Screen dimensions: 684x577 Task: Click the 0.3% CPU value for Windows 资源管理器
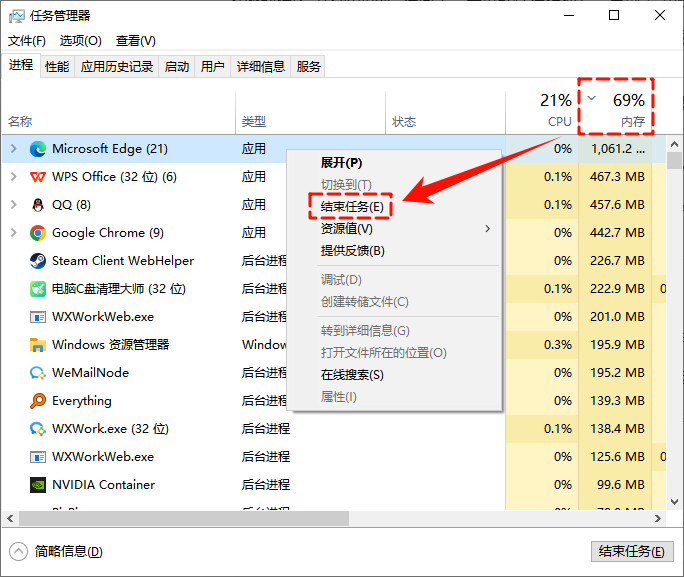pos(557,345)
